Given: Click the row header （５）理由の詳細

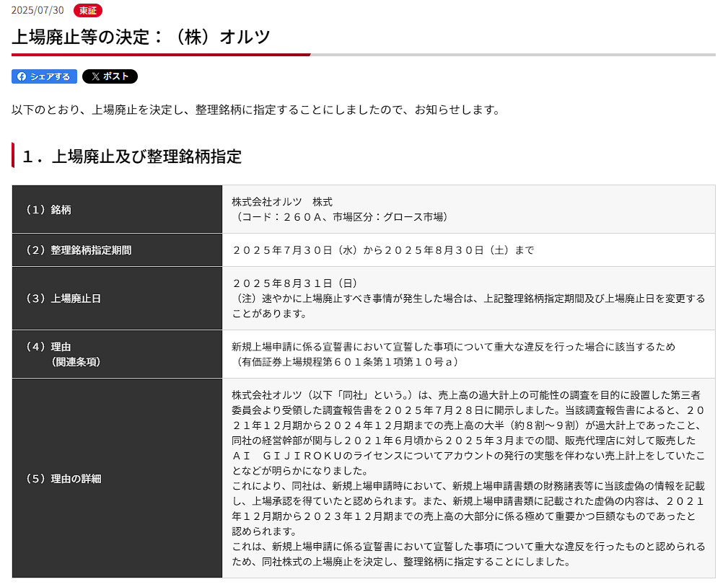Looking at the screenshot, I should [117, 478].
